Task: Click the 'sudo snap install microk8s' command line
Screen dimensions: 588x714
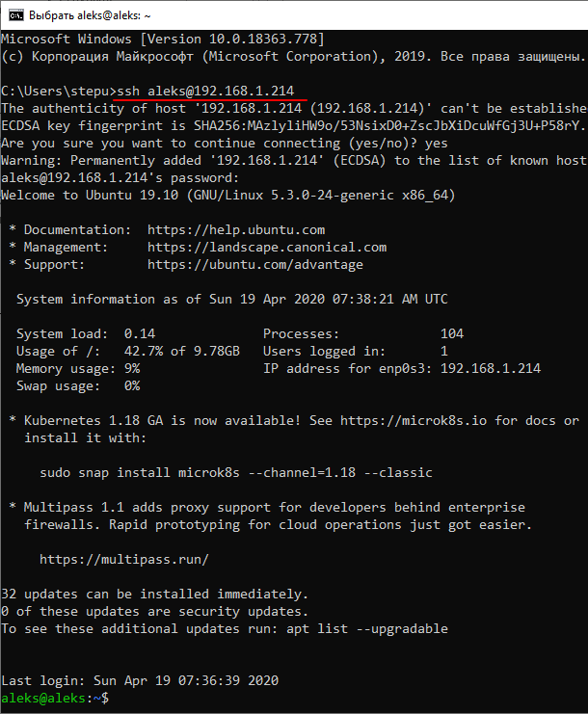Action: 236,473
